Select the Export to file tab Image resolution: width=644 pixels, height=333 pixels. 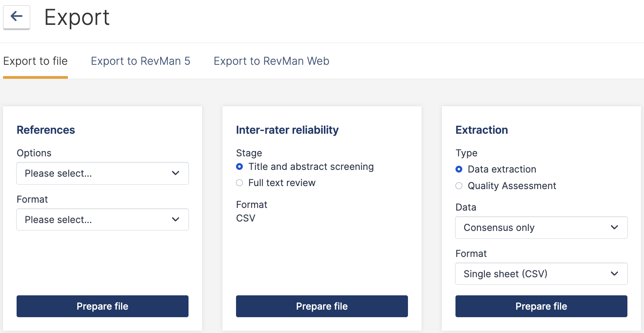(x=35, y=61)
